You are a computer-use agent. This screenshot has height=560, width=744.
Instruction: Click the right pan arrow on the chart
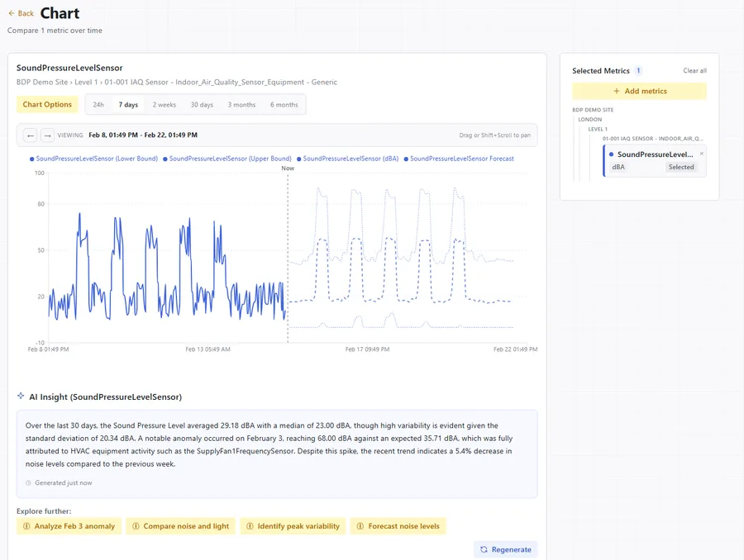click(48, 135)
